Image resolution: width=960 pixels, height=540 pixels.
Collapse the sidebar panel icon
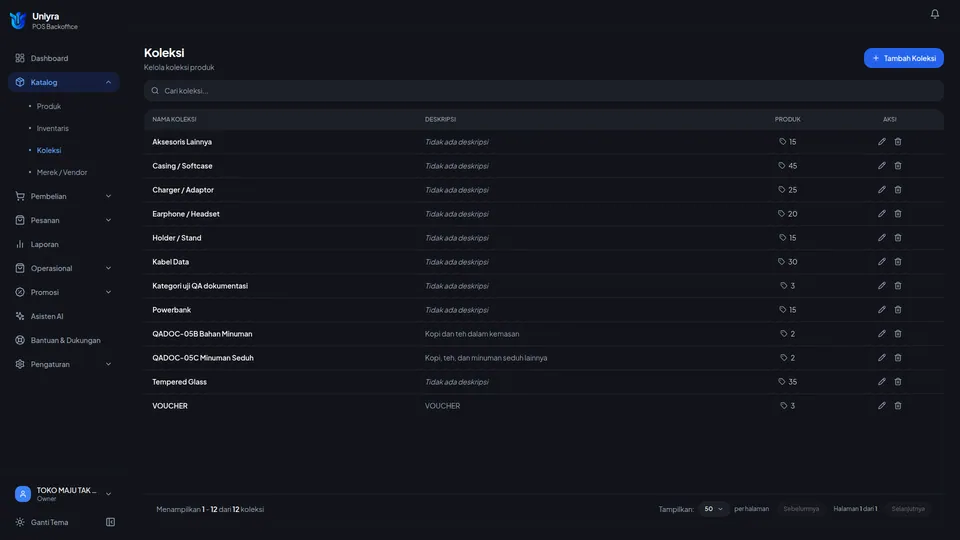click(x=110, y=522)
